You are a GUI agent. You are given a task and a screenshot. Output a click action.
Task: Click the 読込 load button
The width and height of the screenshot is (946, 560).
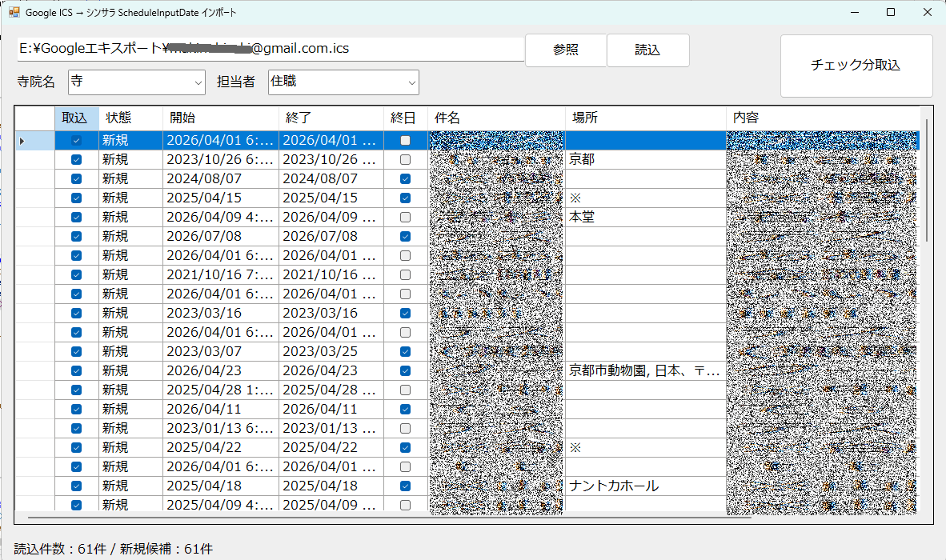coord(647,50)
